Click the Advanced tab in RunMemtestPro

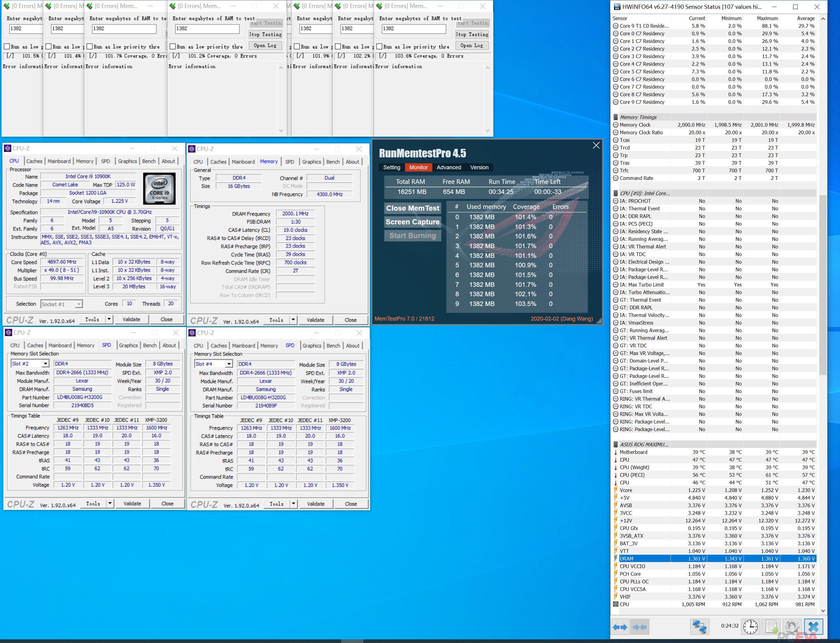(x=447, y=167)
